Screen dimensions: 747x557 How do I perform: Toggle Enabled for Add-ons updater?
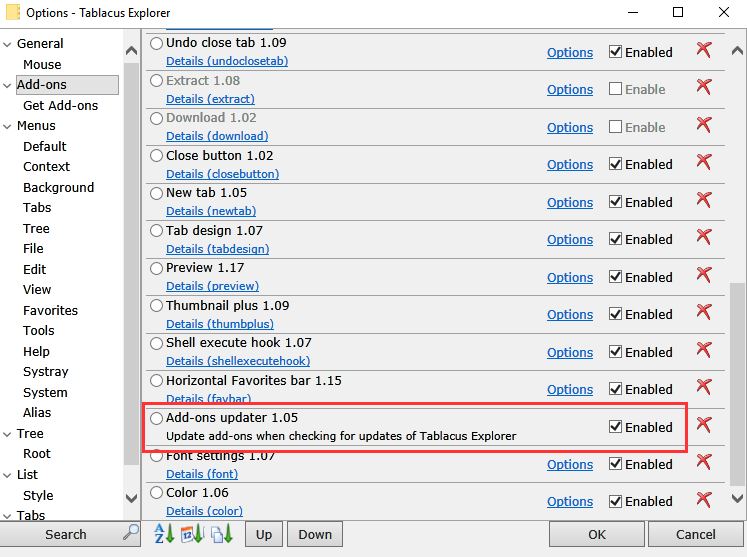(615, 426)
